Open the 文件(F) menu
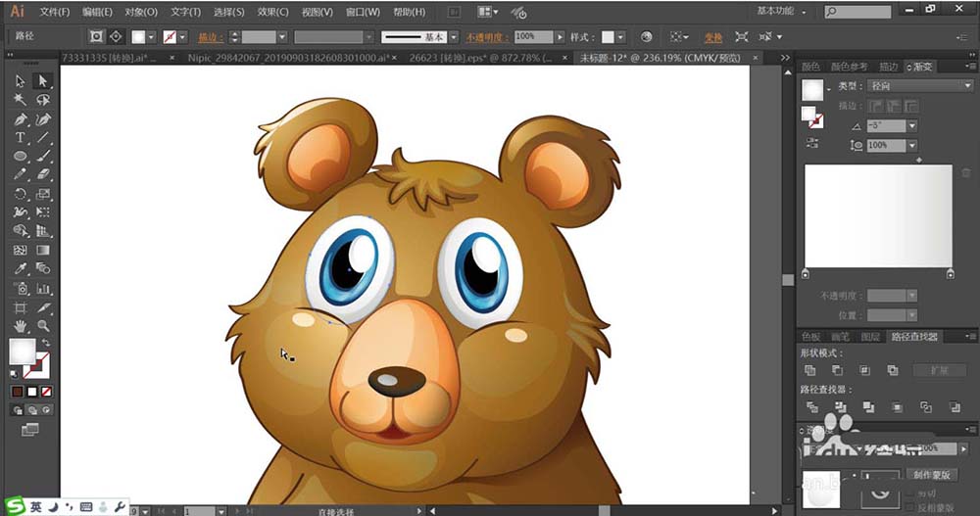This screenshot has height=516, width=980. point(55,12)
